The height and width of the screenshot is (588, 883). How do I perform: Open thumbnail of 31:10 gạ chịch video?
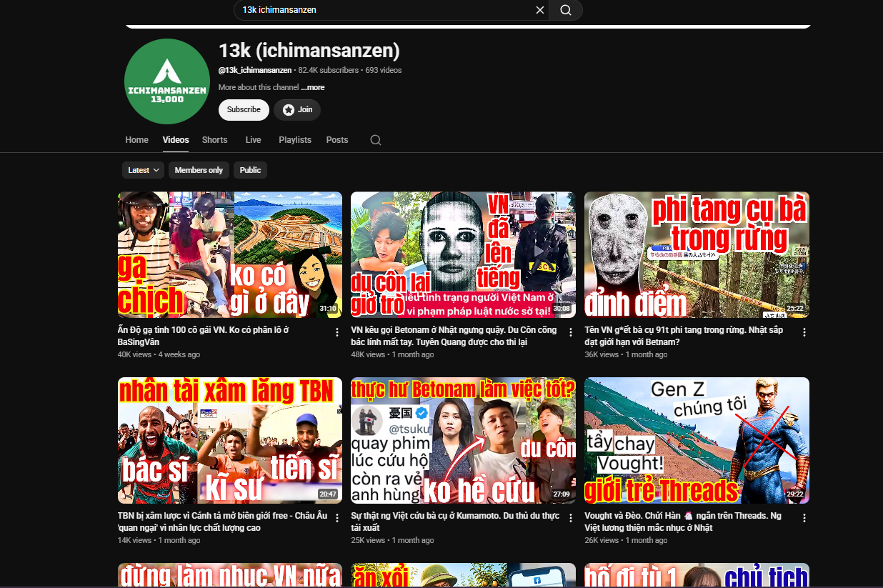(230, 254)
